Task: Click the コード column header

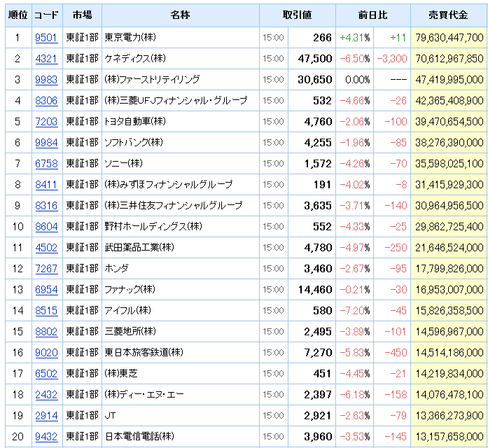Action: pyautogui.click(x=47, y=15)
